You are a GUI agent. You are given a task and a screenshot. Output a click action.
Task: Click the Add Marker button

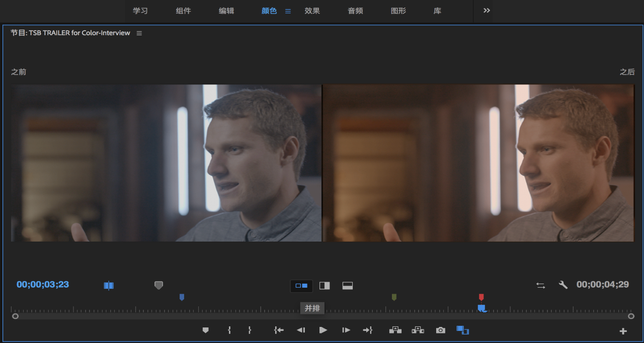205,330
